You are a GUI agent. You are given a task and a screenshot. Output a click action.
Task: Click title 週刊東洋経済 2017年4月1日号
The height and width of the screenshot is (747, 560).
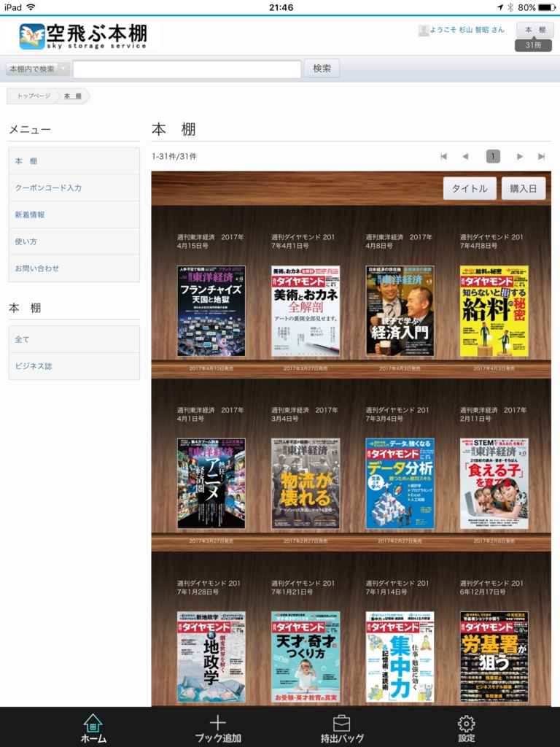tap(211, 414)
